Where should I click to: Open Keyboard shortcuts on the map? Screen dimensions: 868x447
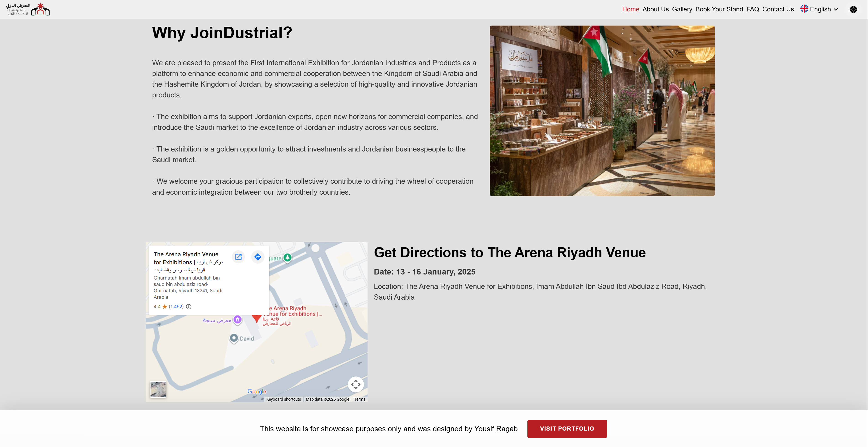[x=283, y=400]
